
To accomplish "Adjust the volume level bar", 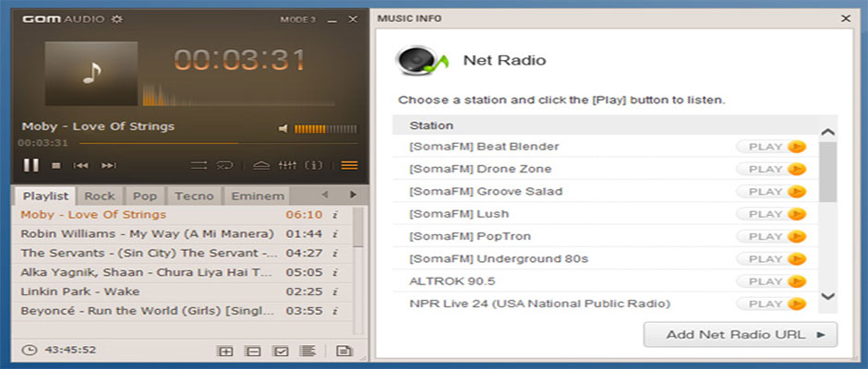I will (x=325, y=129).
